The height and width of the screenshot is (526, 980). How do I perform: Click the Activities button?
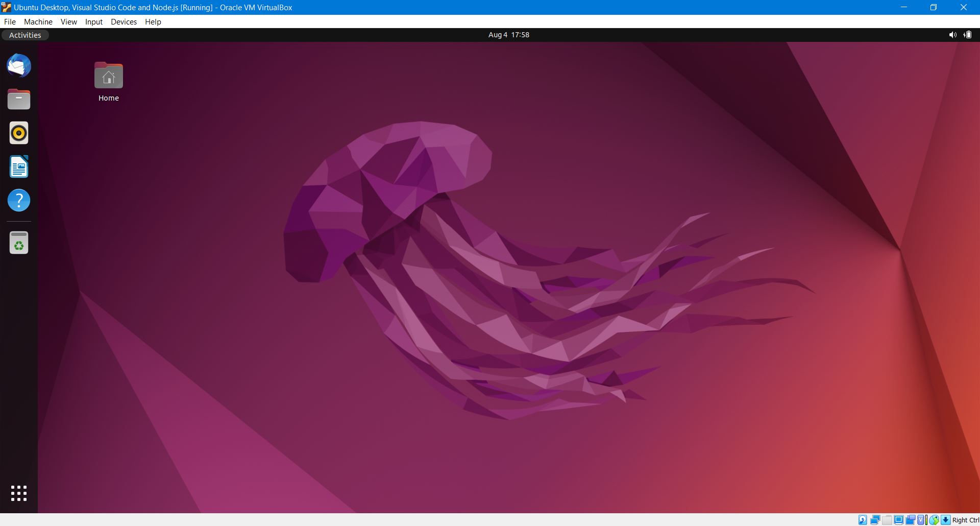click(x=25, y=35)
